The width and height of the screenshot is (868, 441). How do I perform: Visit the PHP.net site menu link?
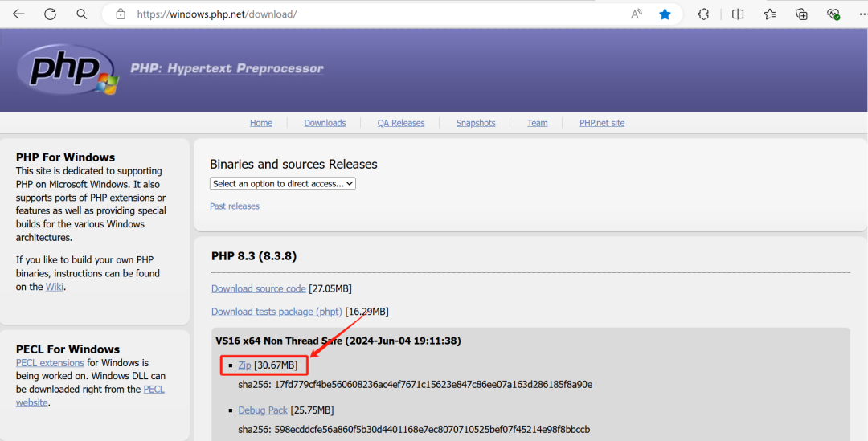point(602,123)
